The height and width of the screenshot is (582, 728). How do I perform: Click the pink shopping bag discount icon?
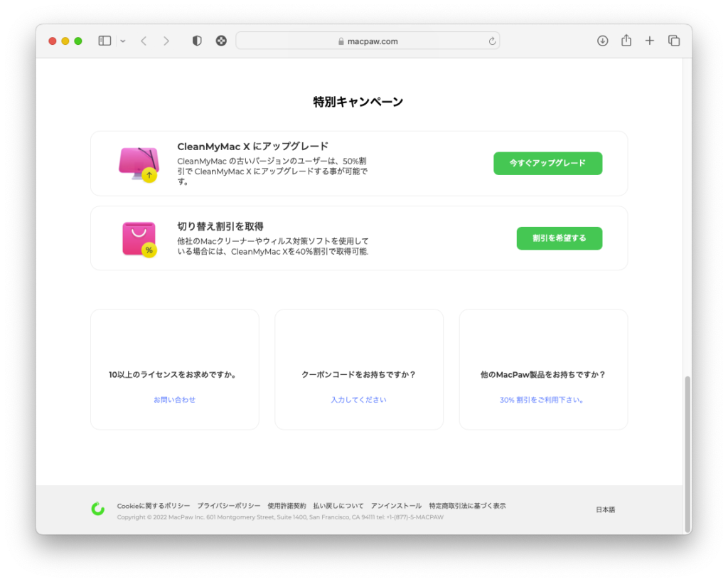[x=139, y=239]
